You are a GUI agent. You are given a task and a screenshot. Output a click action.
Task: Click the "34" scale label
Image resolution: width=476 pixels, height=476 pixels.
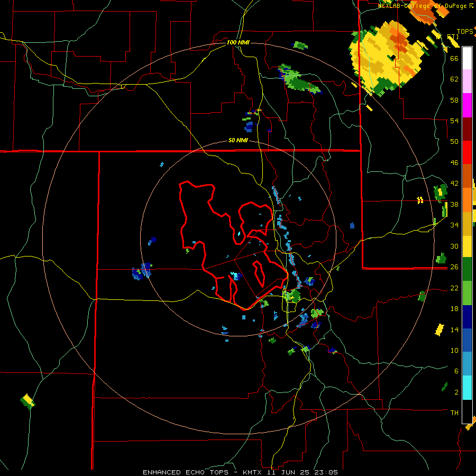[x=454, y=225]
